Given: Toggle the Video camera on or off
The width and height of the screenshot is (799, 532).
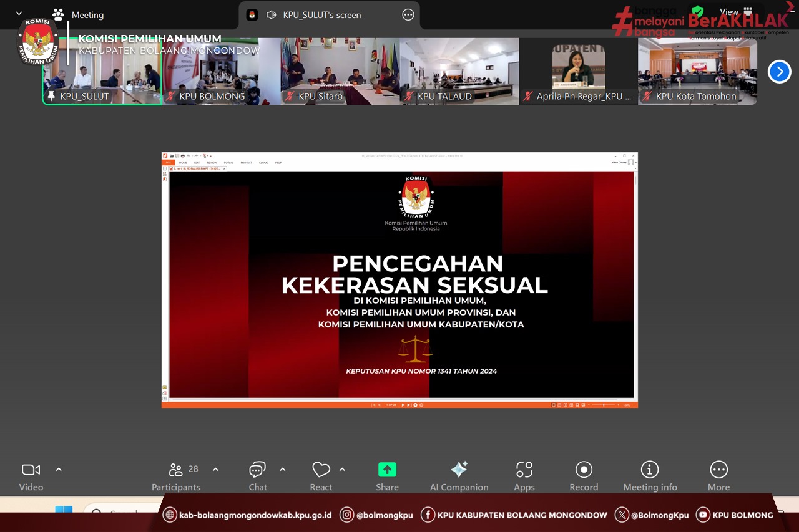Looking at the screenshot, I should click(x=31, y=476).
